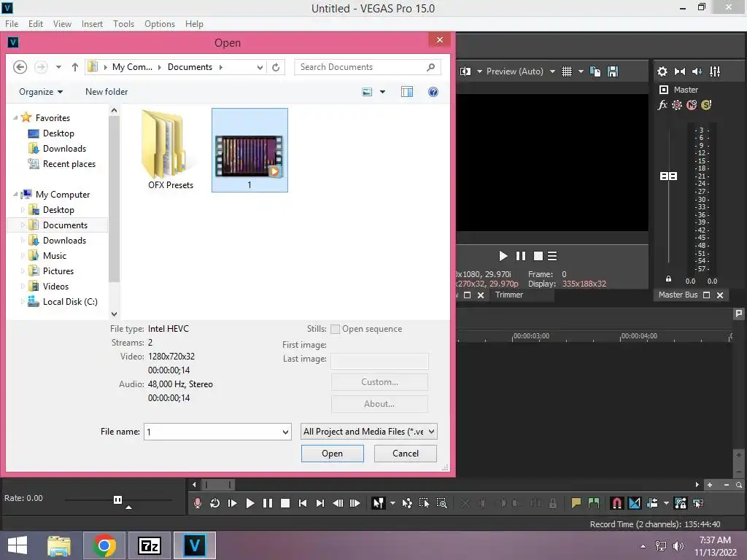The width and height of the screenshot is (747, 560).
Task: Click the Master Bus tab
Action: coord(678,295)
